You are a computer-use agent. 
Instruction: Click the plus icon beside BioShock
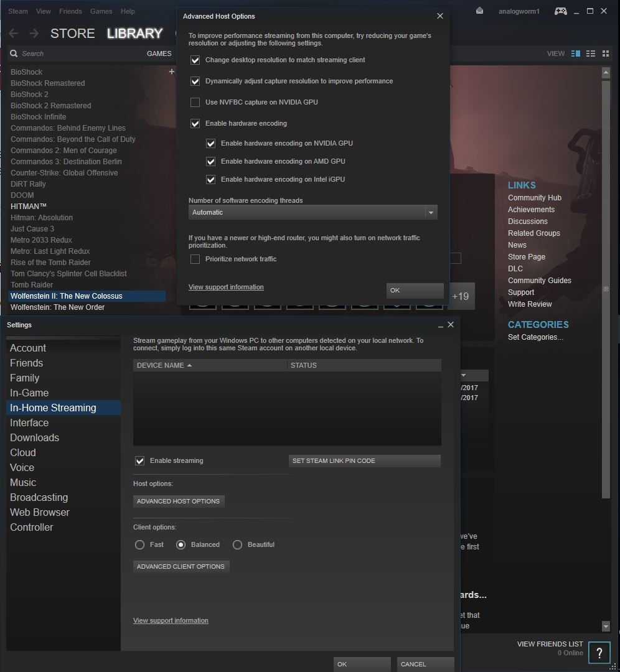tap(172, 72)
